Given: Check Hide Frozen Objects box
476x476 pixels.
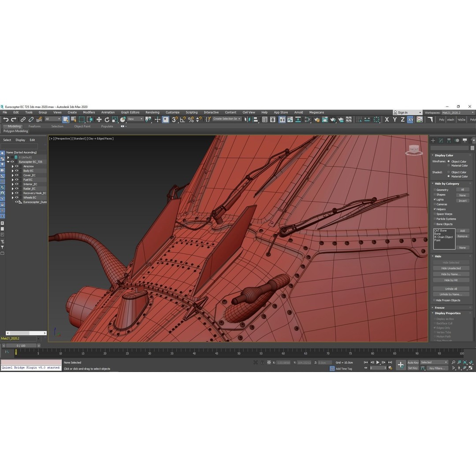Looking at the screenshot, I should coord(434,300).
